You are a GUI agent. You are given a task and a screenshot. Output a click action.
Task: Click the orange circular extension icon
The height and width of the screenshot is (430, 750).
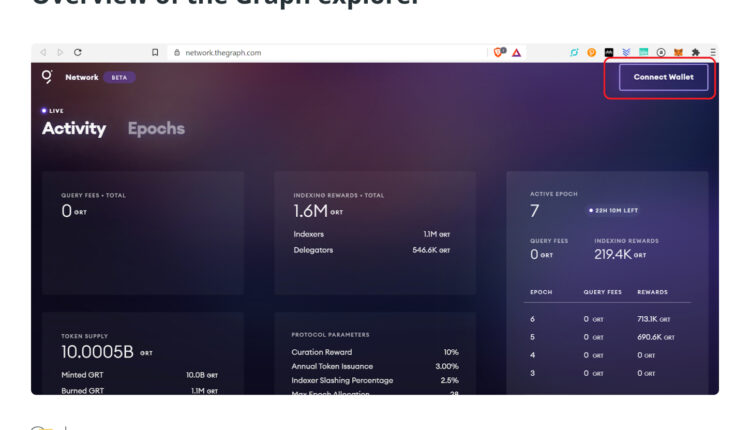tap(592, 52)
